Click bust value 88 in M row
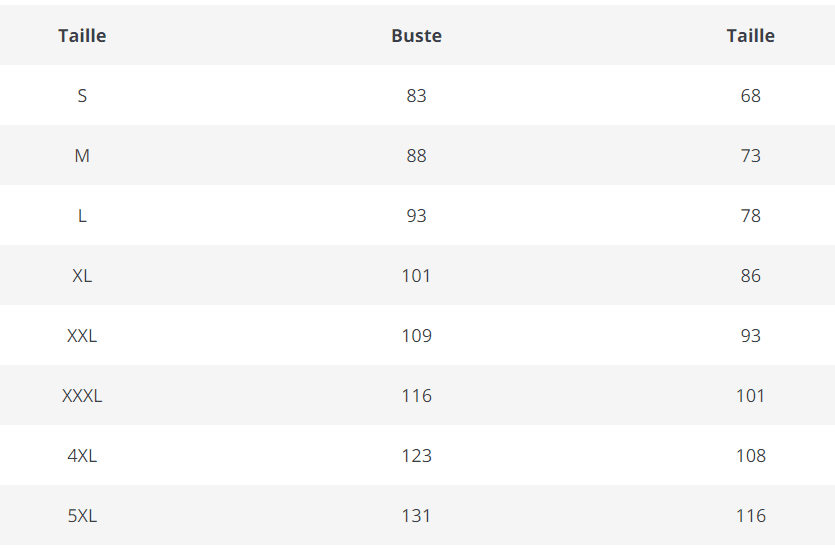Screen dimensions: 835x549 pos(416,156)
